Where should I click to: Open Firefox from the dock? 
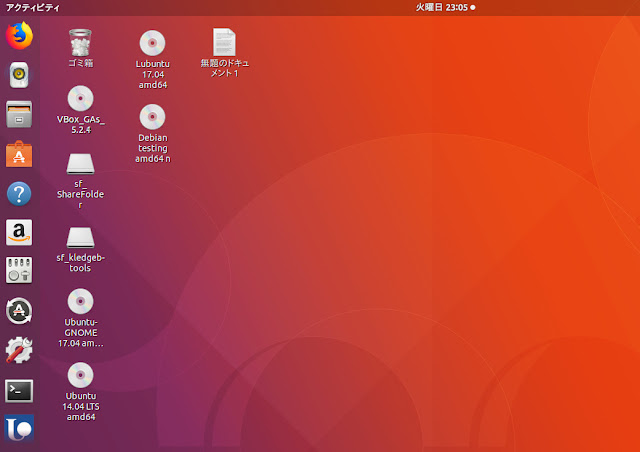coord(19,36)
